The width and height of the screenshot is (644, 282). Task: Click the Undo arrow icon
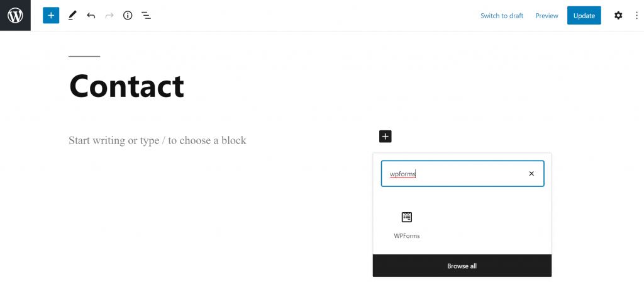coord(91,16)
